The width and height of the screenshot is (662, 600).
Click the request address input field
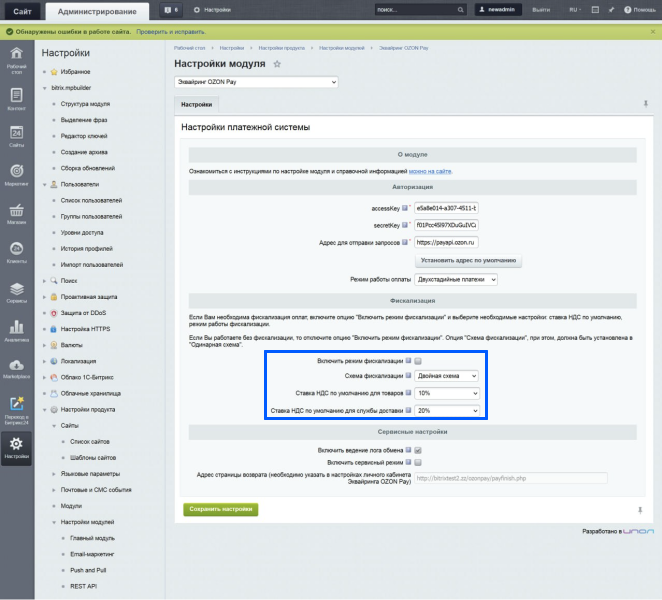coord(446,242)
